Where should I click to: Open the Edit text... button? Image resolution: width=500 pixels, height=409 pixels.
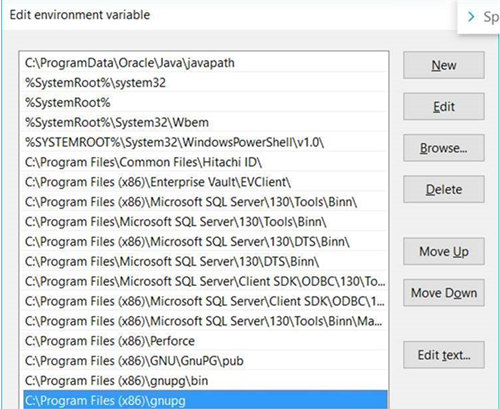pyautogui.click(x=444, y=355)
